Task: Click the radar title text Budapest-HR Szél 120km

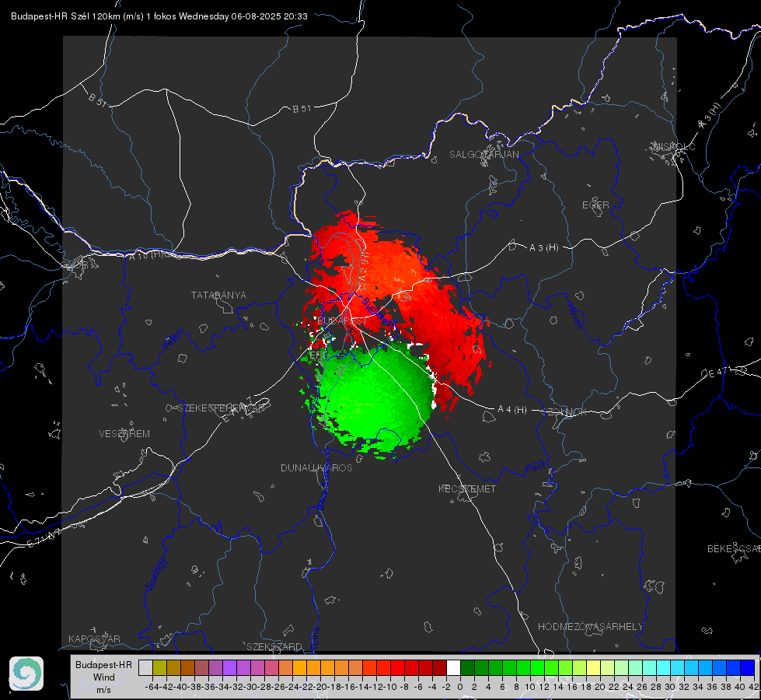Action: pos(65,16)
